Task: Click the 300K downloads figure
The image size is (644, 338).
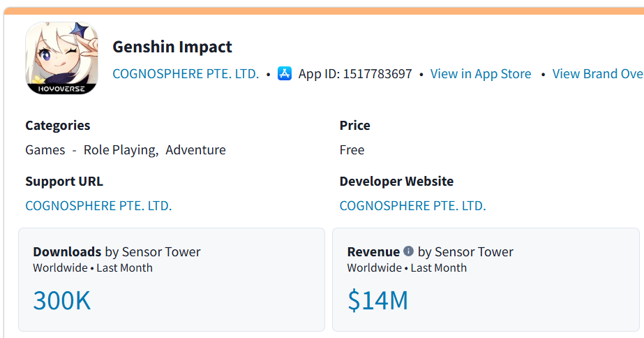Action: [x=61, y=300]
